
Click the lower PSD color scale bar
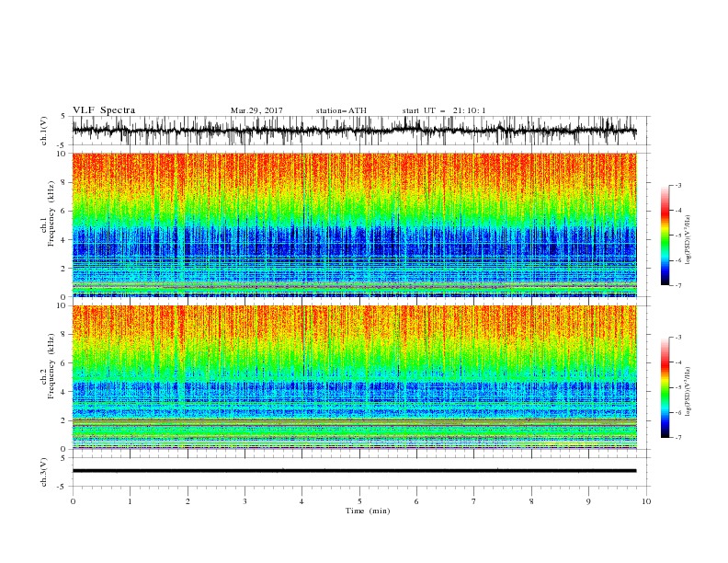pyautogui.click(x=665, y=387)
